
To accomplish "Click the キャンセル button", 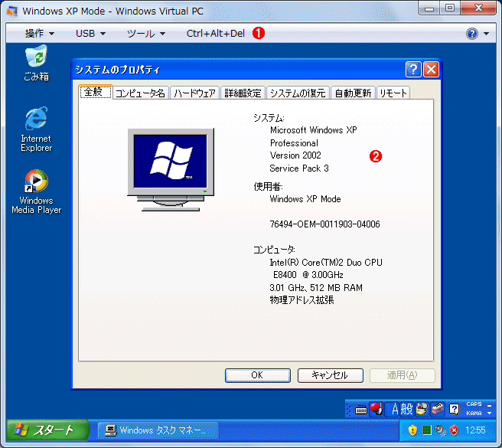I will pos(330,375).
